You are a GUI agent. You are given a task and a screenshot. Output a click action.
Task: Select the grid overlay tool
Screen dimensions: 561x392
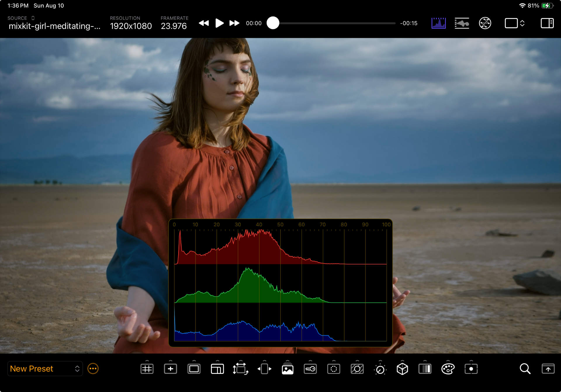(147, 369)
